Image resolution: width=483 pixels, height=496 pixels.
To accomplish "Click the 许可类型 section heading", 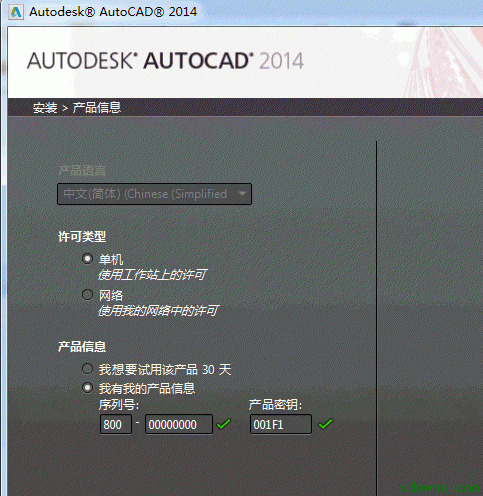I will tap(82, 237).
